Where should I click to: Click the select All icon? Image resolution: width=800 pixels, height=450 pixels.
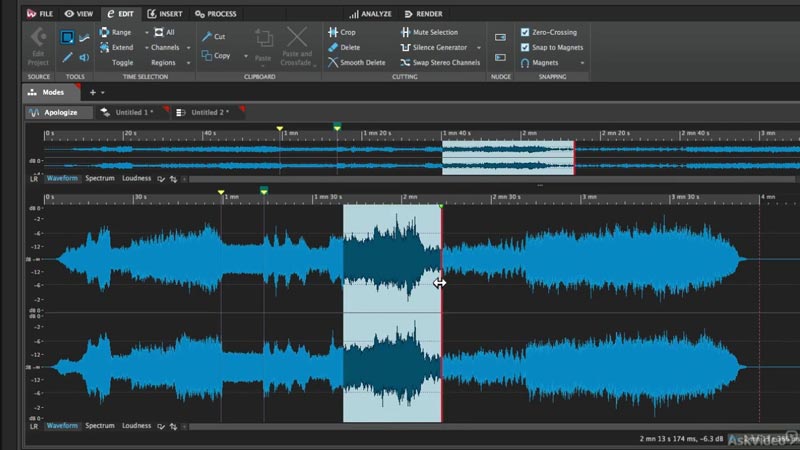(159, 32)
